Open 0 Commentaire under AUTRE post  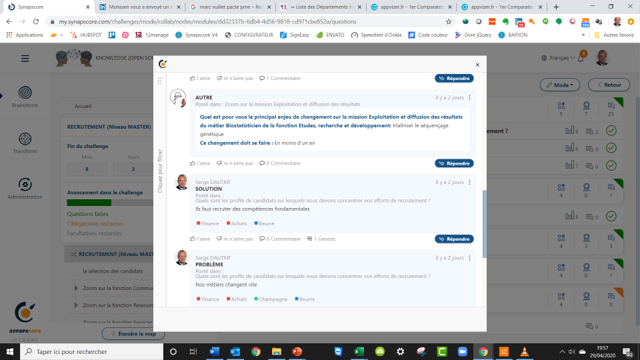[x=280, y=163]
